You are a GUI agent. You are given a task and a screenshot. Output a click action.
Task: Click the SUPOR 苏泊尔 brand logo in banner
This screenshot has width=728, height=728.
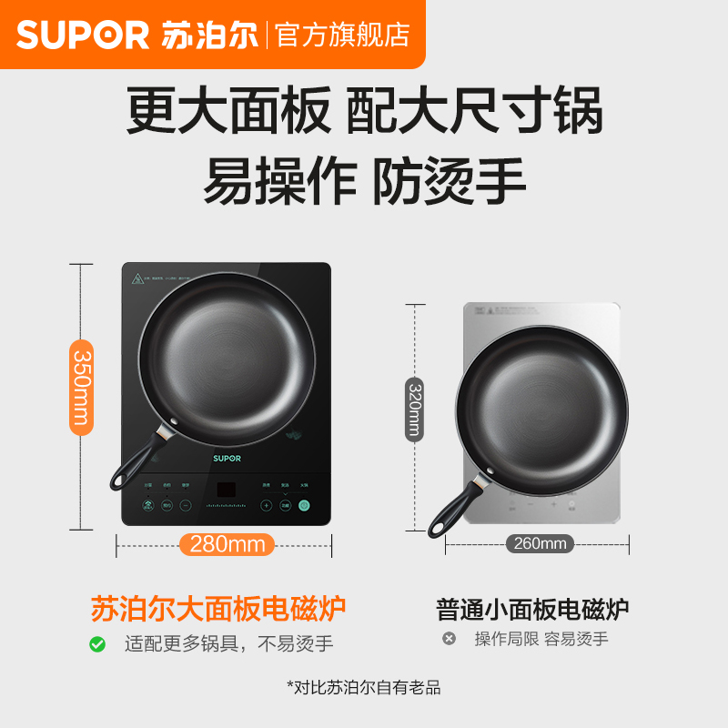point(137,35)
